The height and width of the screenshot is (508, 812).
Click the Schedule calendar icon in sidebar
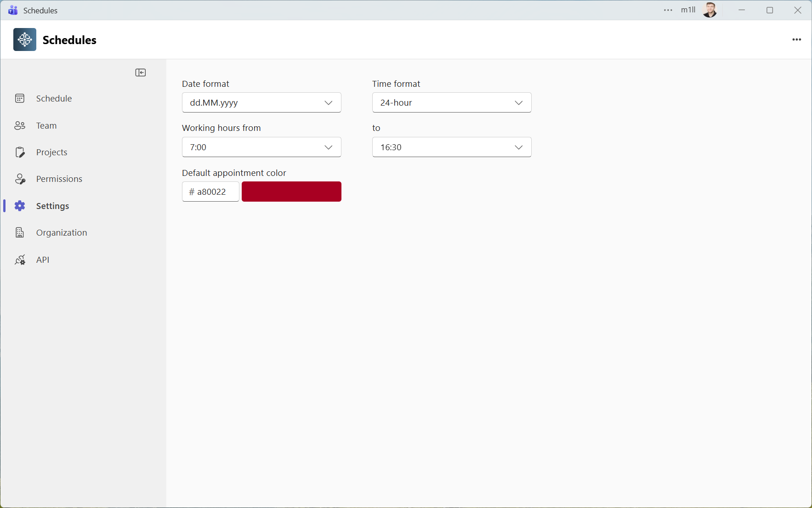(20, 98)
